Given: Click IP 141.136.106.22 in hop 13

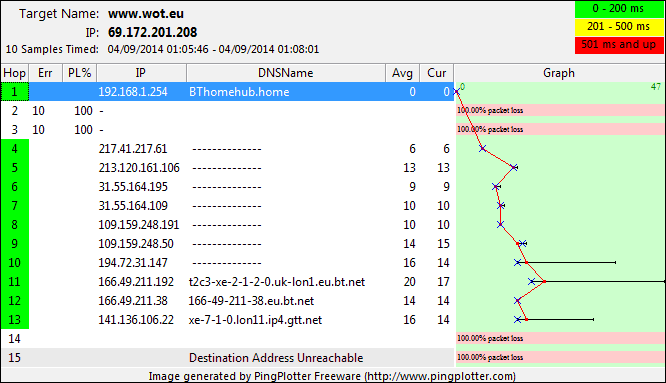Looking at the screenshot, I should pyautogui.click(x=136, y=320).
